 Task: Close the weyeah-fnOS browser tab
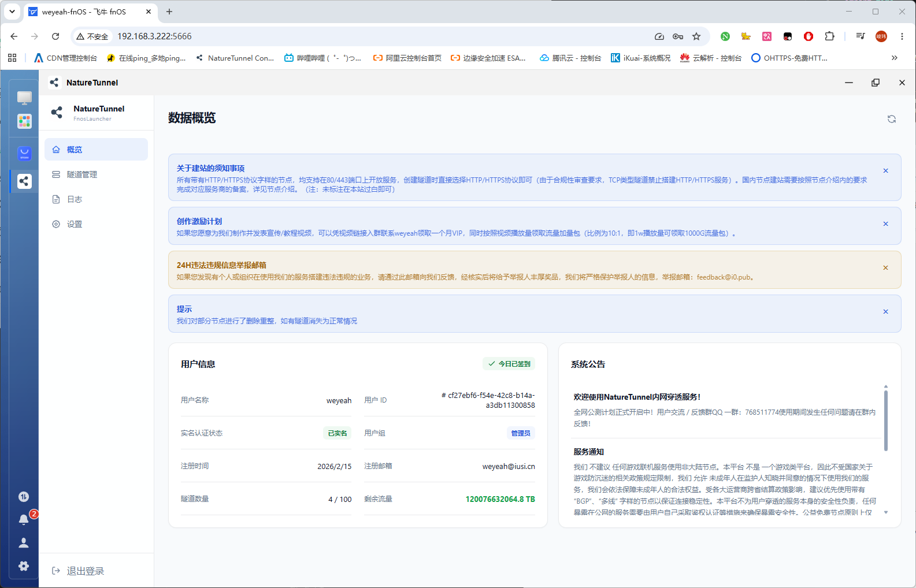click(x=149, y=12)
